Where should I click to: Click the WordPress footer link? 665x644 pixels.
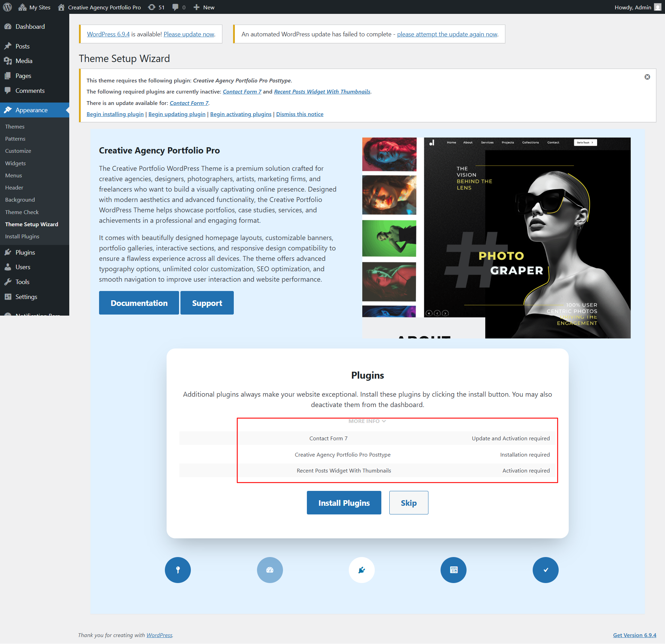(x=159, y=635)
